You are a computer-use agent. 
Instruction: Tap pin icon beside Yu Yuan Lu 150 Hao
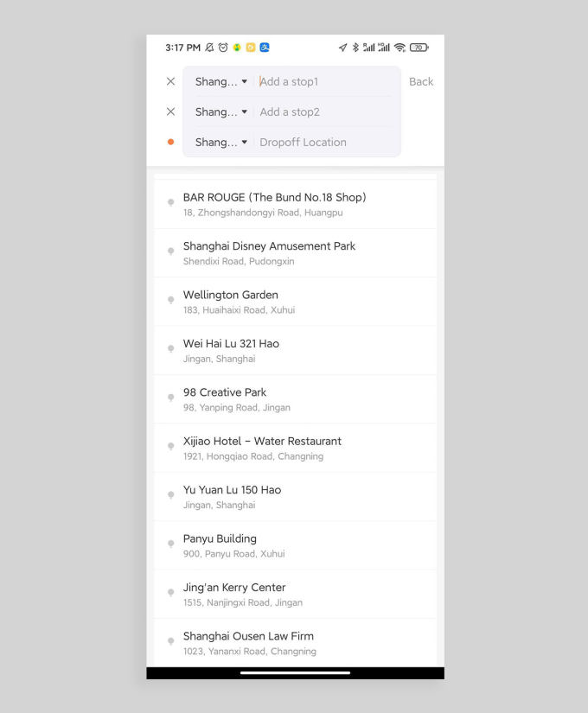tap(170, 495)
